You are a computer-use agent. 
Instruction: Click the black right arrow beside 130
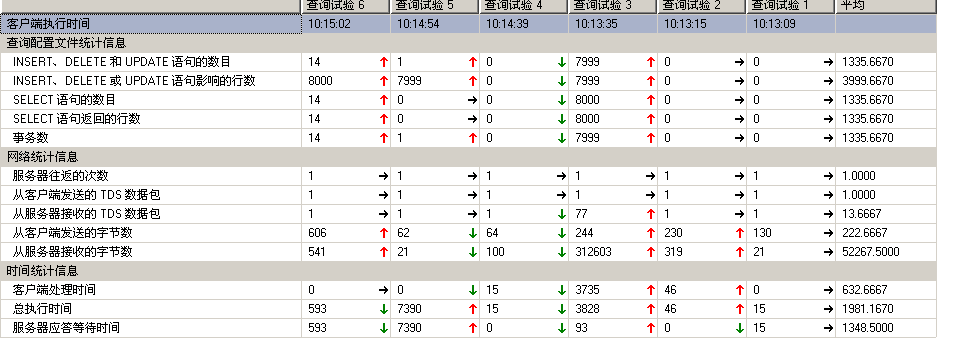[x=828, y=233]
